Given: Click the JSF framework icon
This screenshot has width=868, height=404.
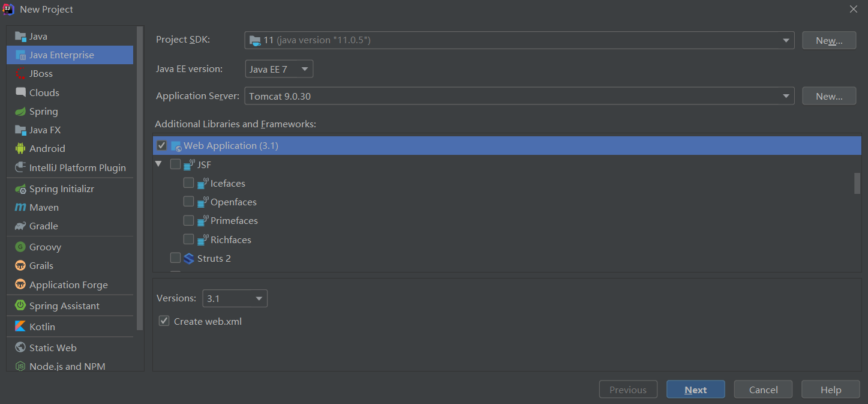Looking at the screenshot, I should click(190, 164).
